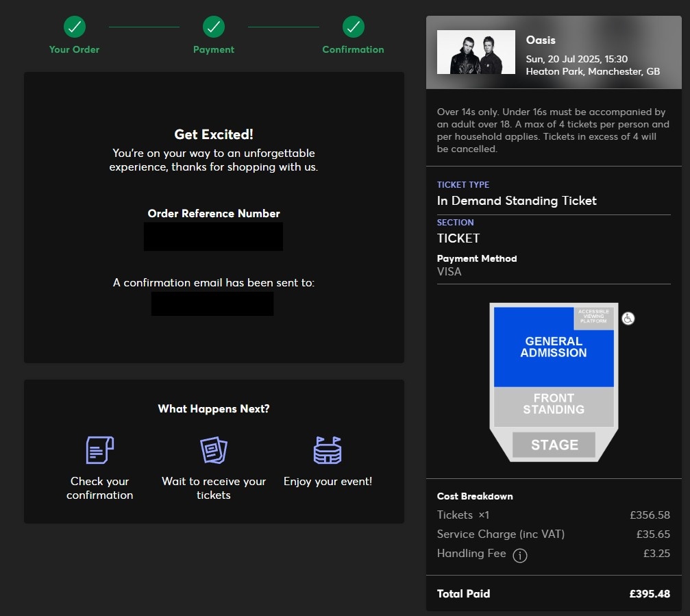Select the Front Standing area on venue map
This screenshot has height=616, width=690.
click(554, 406)
